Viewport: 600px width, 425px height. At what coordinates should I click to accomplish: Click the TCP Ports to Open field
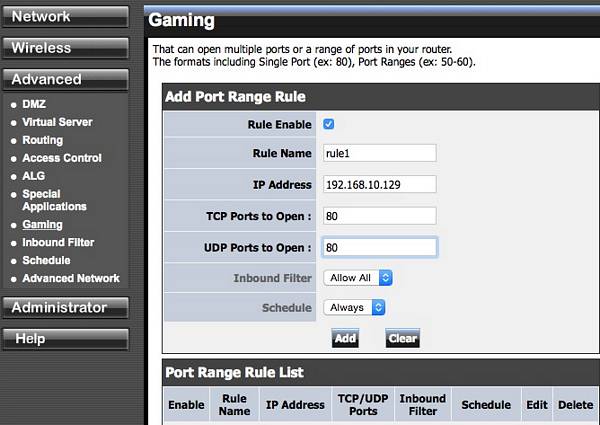coord(379,216)
